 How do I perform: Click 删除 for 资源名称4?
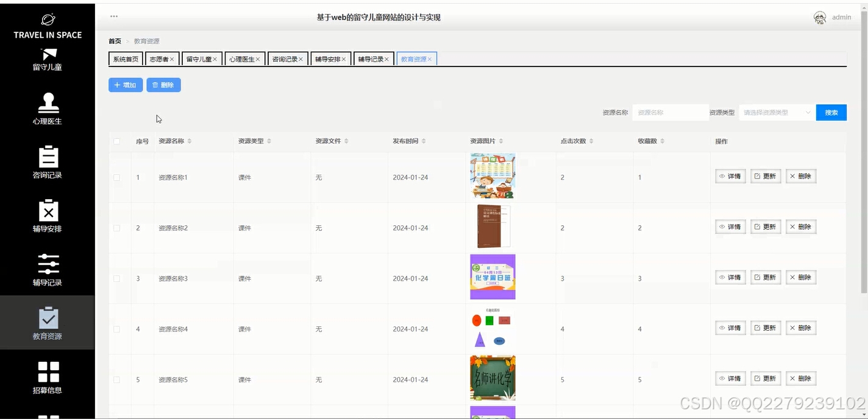tap(801, 328)
